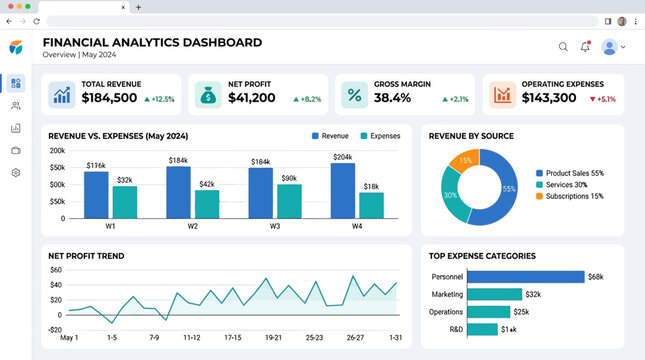This screenshot has height=360, width=645.
Task: Click the Overview | May 2024 subtitle
Action: 79,55
